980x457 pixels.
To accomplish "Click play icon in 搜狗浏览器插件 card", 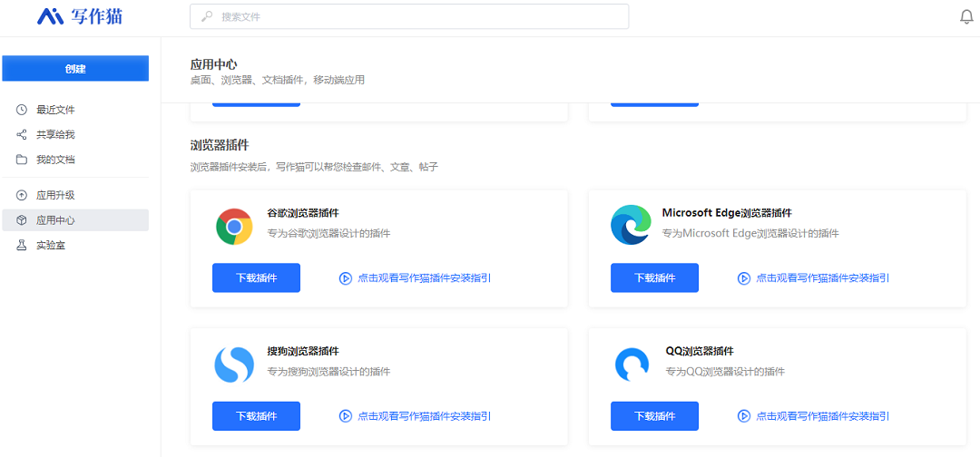I will (x=345, y=416).
